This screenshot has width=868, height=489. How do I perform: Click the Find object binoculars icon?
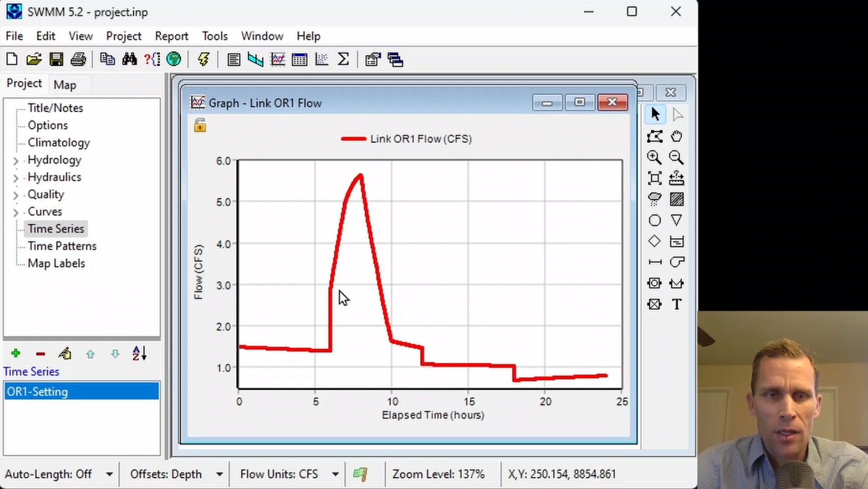(x=129, y=60)
